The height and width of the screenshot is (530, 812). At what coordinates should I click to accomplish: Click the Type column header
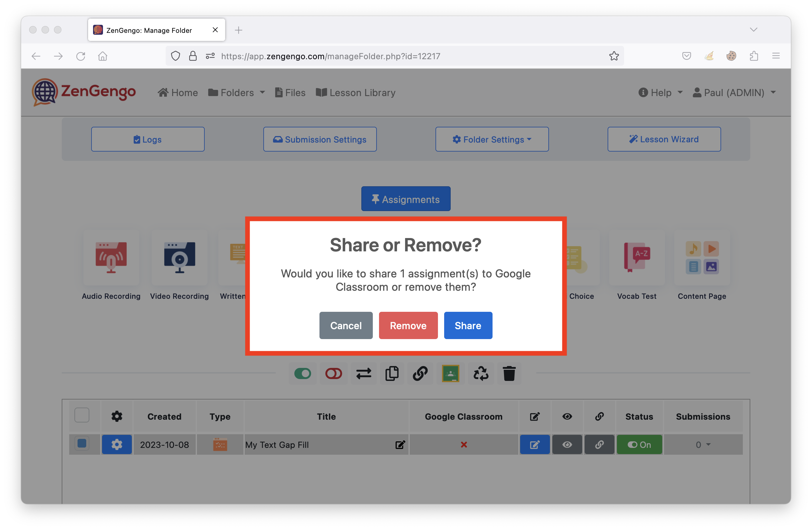(x=220, y=417)
